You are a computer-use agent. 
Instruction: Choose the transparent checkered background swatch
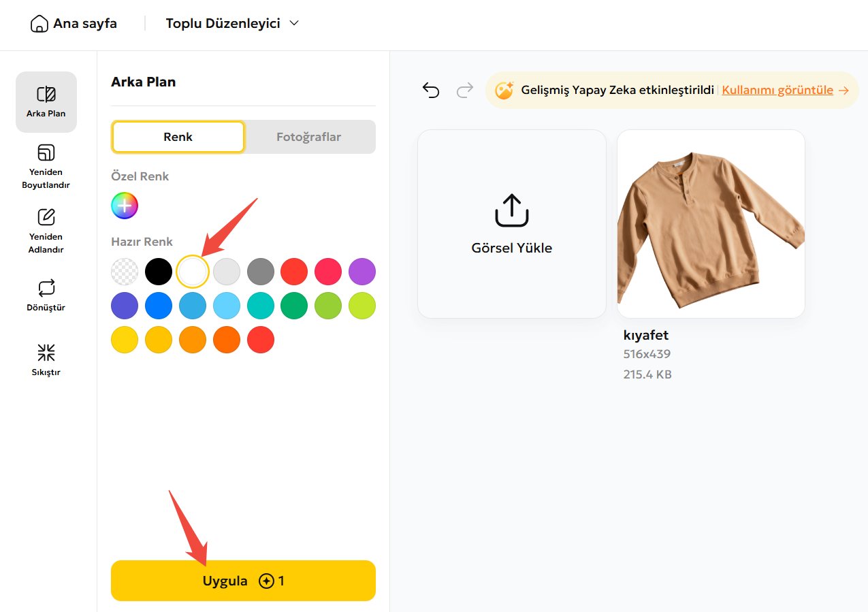pos(125,272)
